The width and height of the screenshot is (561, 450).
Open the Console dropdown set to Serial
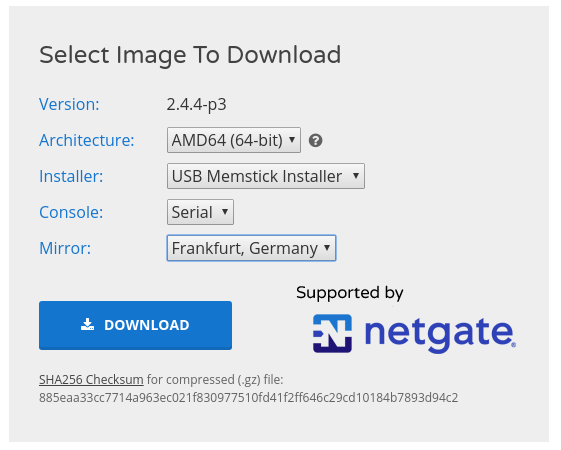coord(200,212)
